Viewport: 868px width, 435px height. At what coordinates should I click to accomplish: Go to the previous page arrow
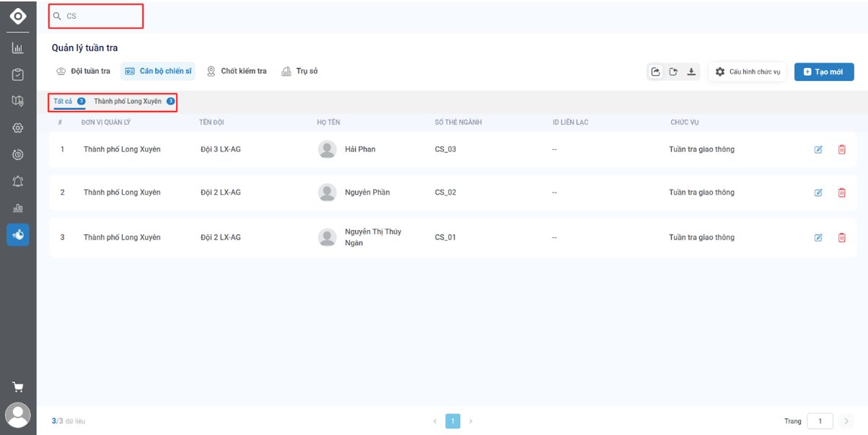435,421
